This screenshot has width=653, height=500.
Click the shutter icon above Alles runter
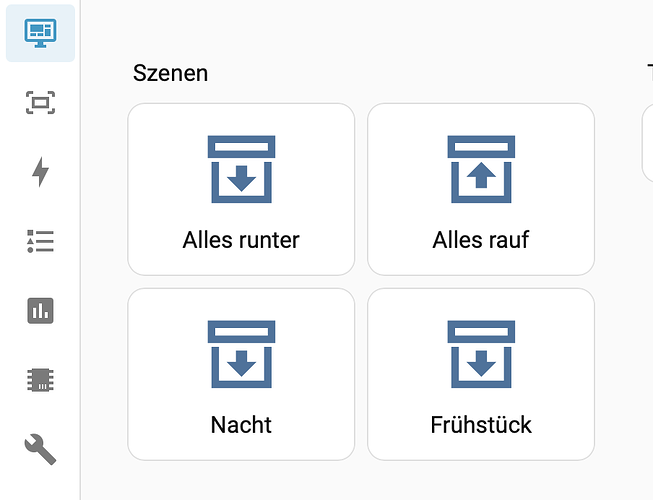[x=241, y=170]
